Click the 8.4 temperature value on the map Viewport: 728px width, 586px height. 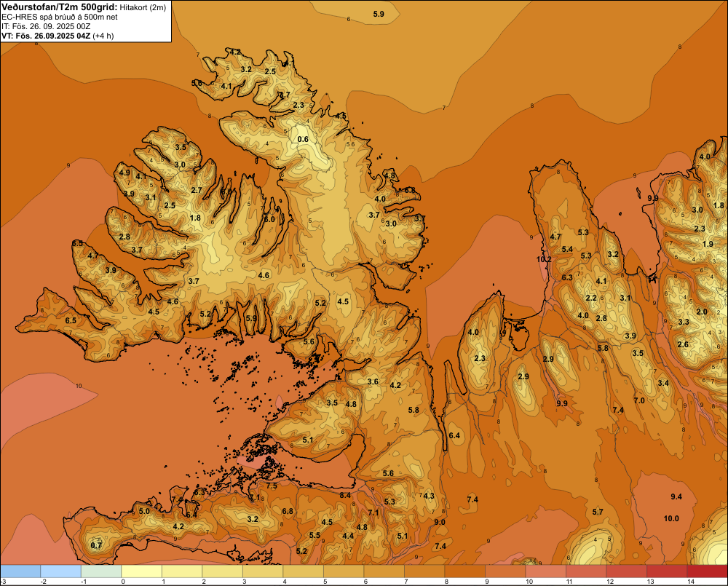pos(345,496)
